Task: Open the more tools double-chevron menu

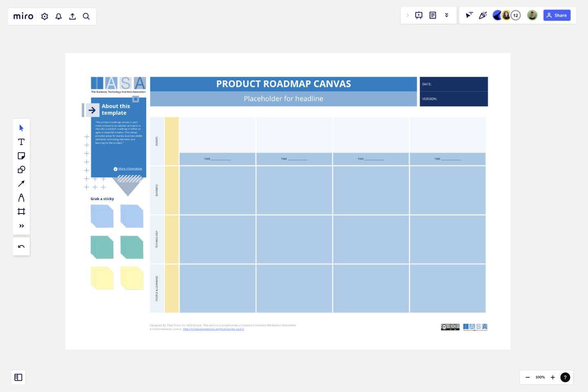Action: pos(21,225)
